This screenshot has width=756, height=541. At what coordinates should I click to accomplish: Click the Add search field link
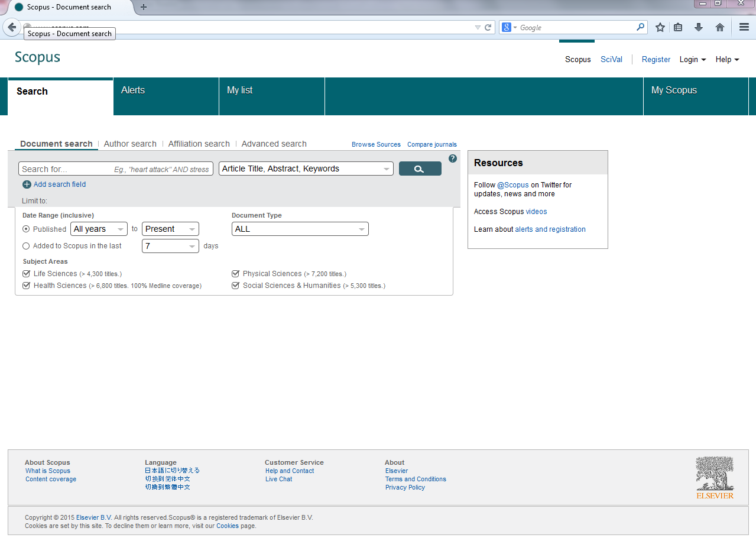coord(60,184)
